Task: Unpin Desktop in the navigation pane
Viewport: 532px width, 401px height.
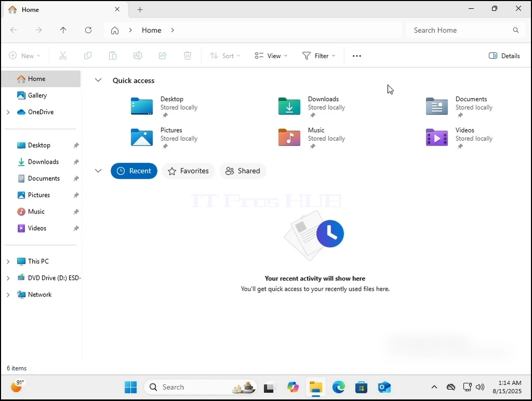Action: [76, 145]
